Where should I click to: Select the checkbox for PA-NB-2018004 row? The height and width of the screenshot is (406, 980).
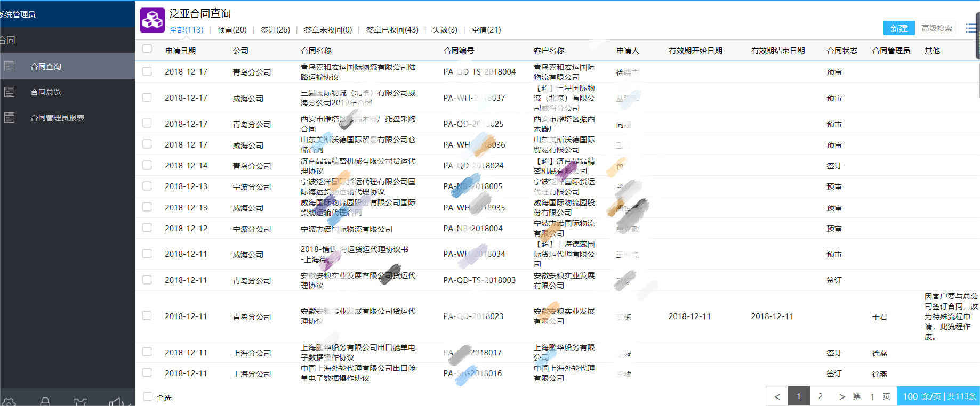pyautogui.click(x=147, y=228)
